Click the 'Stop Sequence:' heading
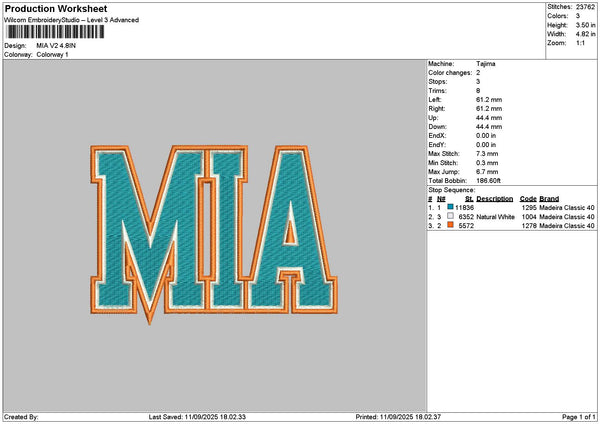This screenshot has height=424, width=600. (452, 190)
